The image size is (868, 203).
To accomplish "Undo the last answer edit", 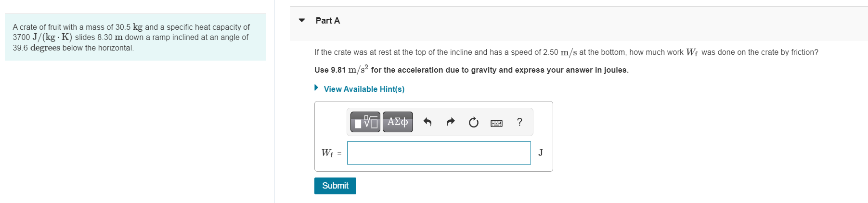I will (427, 122).
